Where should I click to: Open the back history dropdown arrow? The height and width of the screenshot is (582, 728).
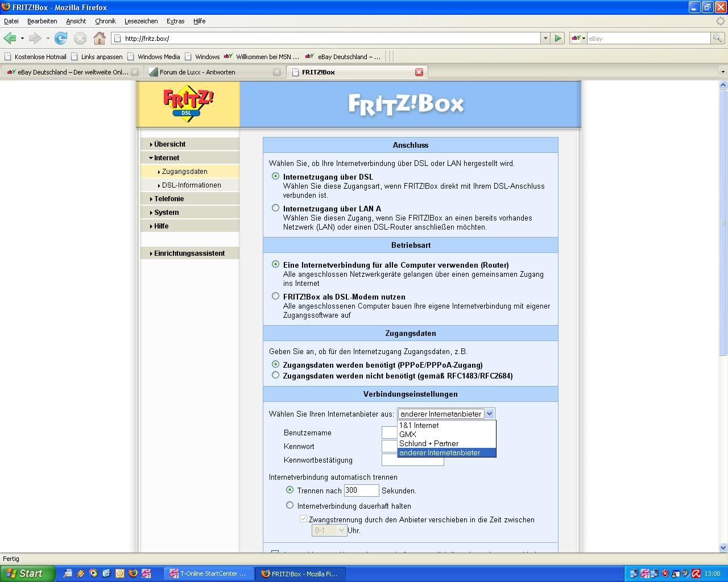[22, 38]
